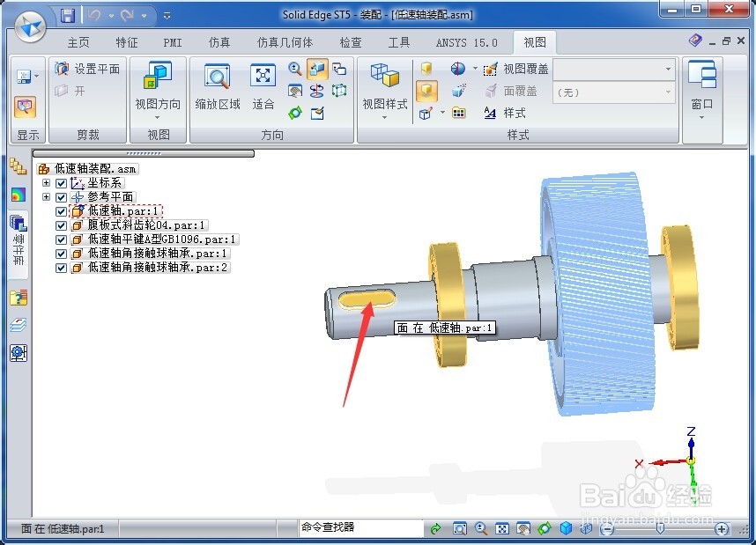Viewport: 756px width, 545px height.
Task: Click the 适合 fit view tool
Action: pyautogui.click(x=263, y=87)
